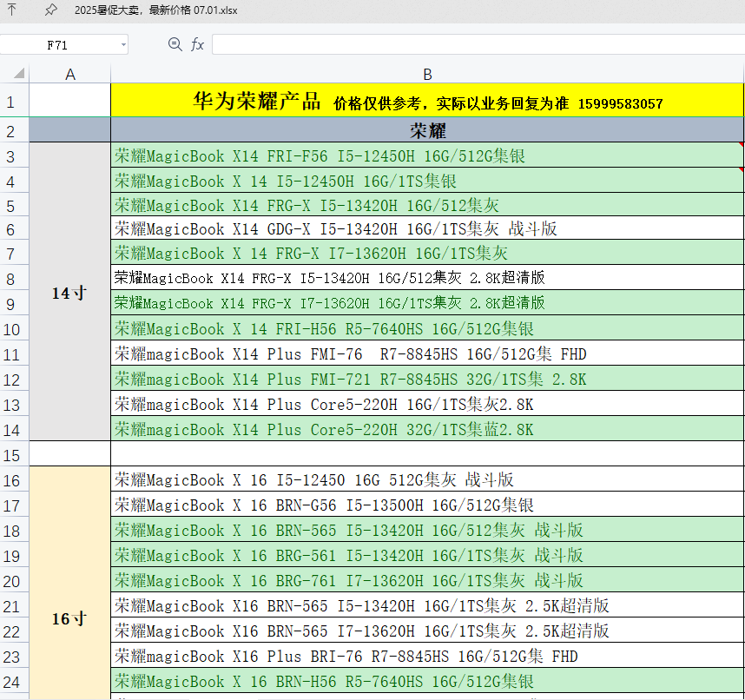Viewport: 745px width, 700px height.
Task: Select cell X14 FRG-X I5-13420H 16G/512集灰 in row 5
Action: pyautogui.click(x=427, y=205)
